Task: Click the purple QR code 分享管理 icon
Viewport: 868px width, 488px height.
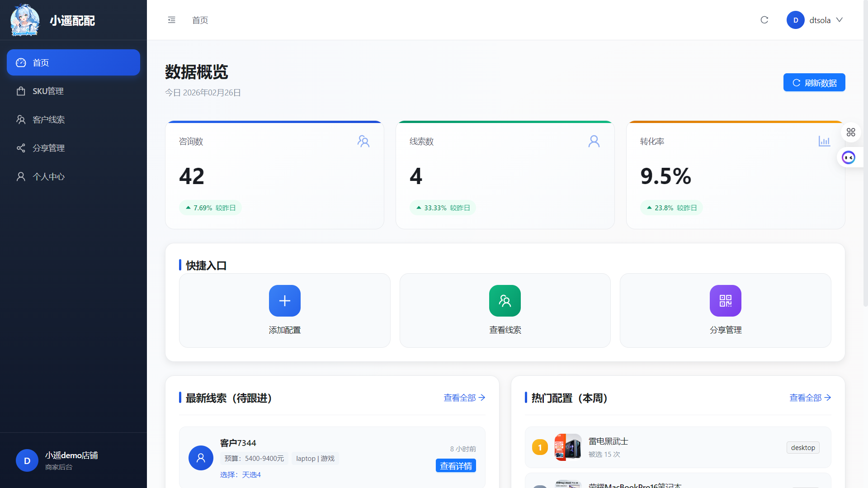Action: pos(725,301)
